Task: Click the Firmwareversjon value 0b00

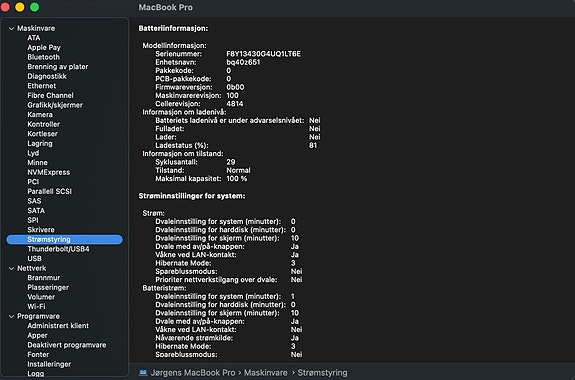Action: pyautogui.click(x=235, y=87)
